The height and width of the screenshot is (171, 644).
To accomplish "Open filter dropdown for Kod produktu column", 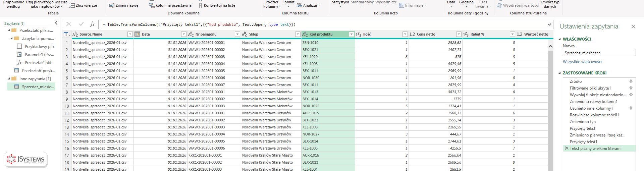I will [352, 34].
